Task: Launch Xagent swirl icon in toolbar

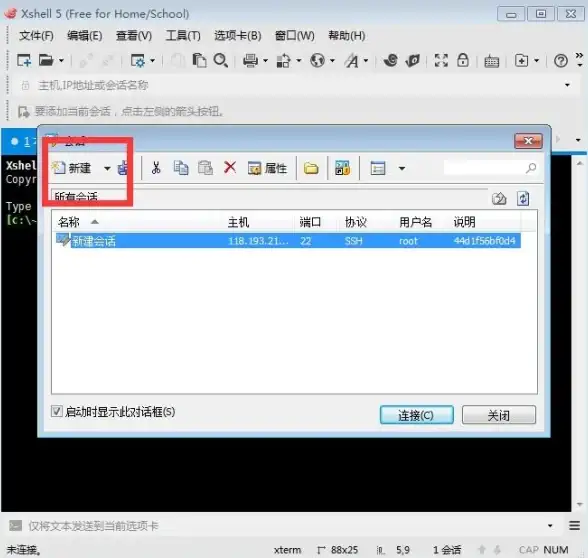Action: 390,60
